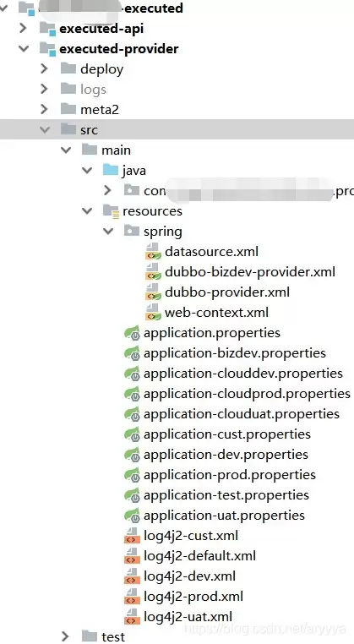354x644 pixels.
Task: Open application-dev.properties file
Action: tap(226, 455)
